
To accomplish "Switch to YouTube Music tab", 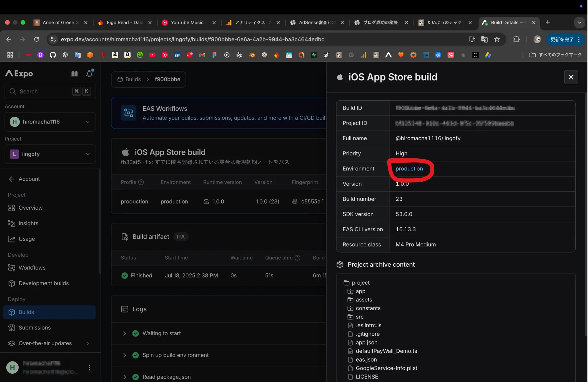I will click(187, 22).
